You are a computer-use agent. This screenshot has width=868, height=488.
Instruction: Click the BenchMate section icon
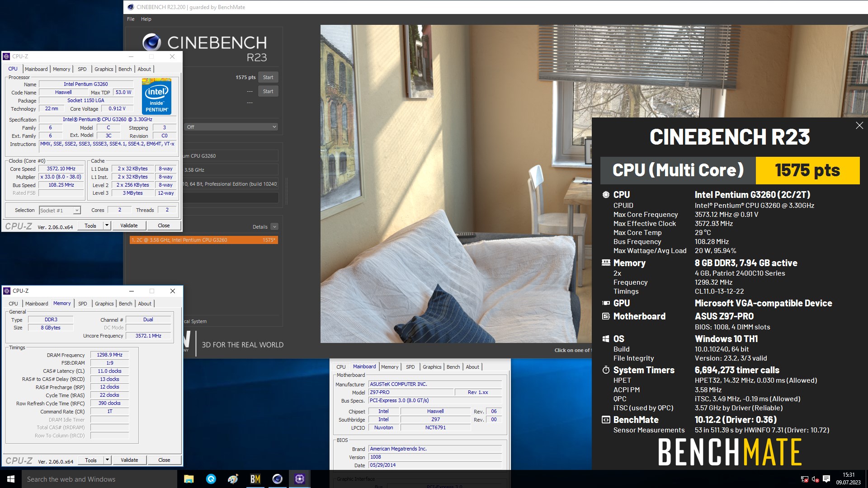pos(606,420)
